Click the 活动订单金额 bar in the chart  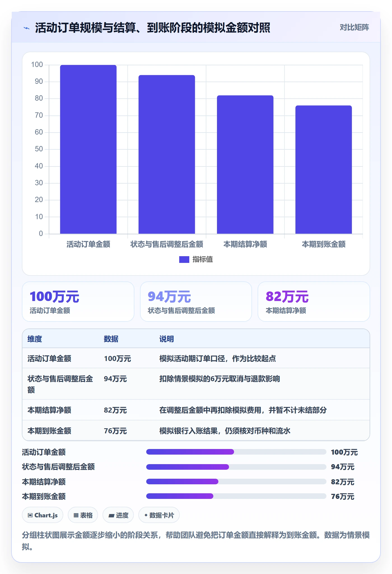[x=88, y=149]
